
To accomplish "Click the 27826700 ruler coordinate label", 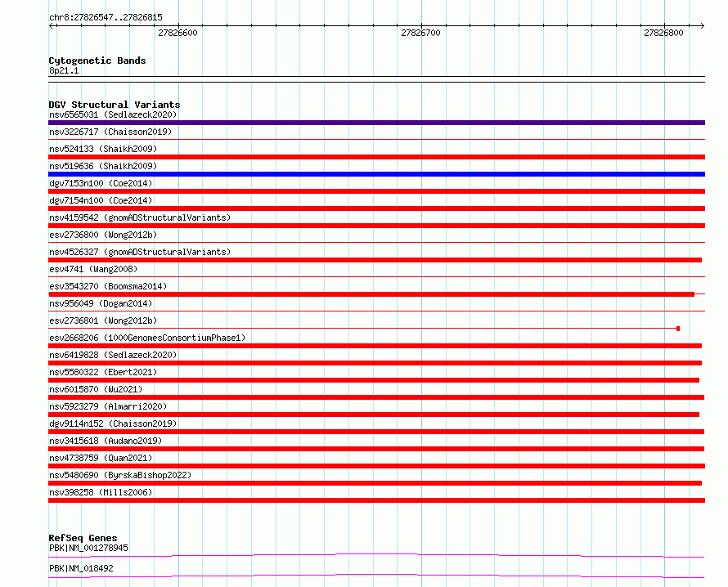I will [420, 33].
